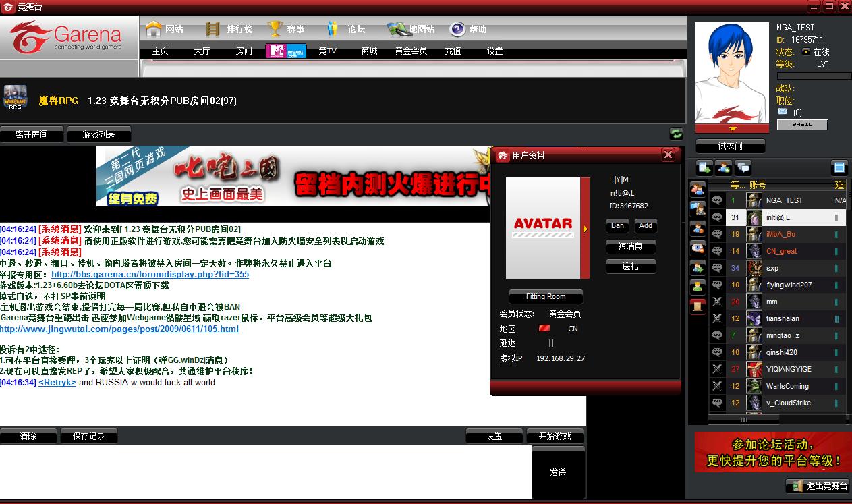Select the user transfer arrow icon in the sidebar
Image resolution: width=852 pixels, height=504 pixels.
coord(698,268)
